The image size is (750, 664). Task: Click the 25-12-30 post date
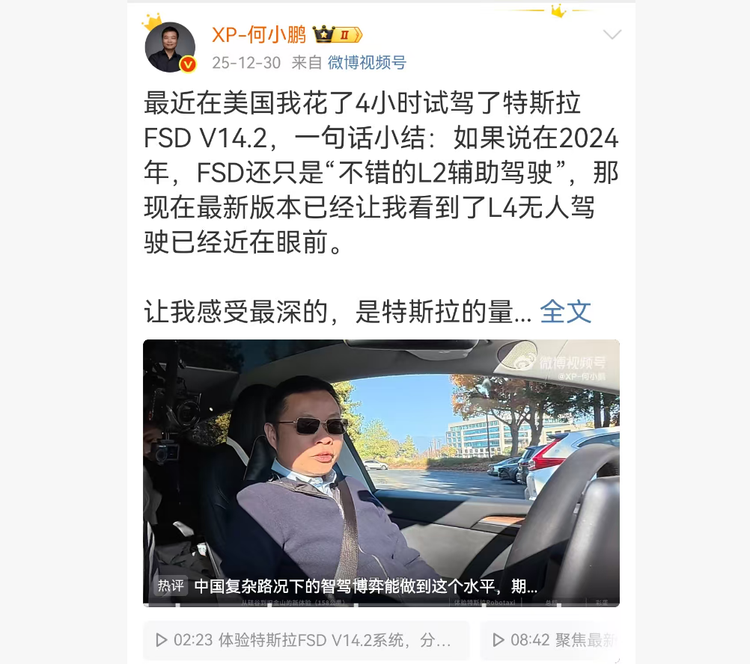[x=246, y=63]
